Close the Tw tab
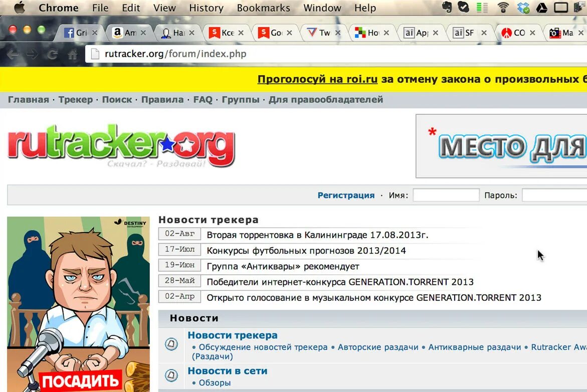 [x=338, y=33]
